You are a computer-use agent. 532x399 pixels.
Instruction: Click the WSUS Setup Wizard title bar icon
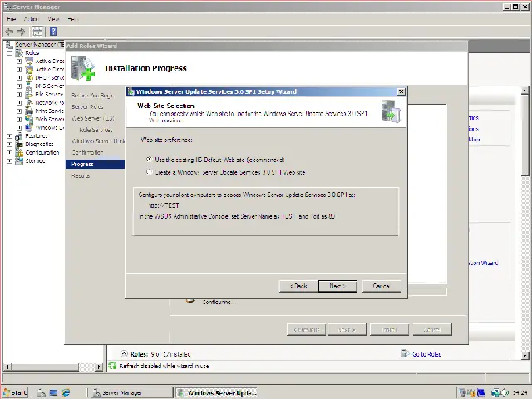(131, 91)
